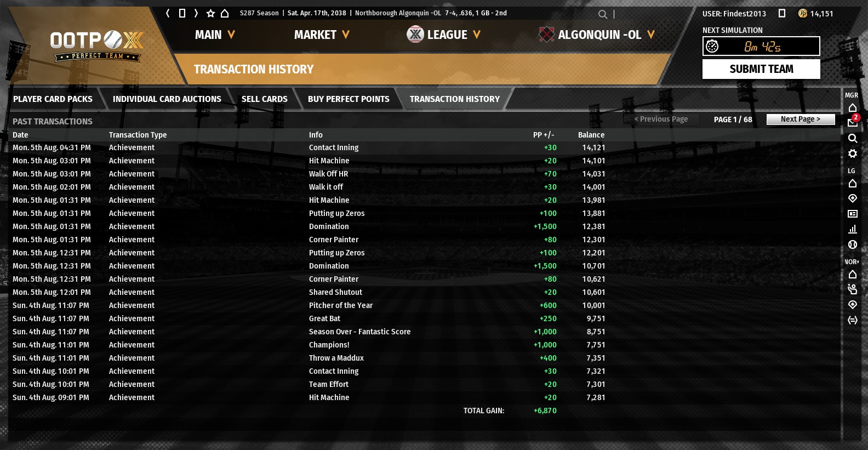Viewport: 868px width, 450px height.
Task: Click the star favorites icon
Action: pos(210,13)
